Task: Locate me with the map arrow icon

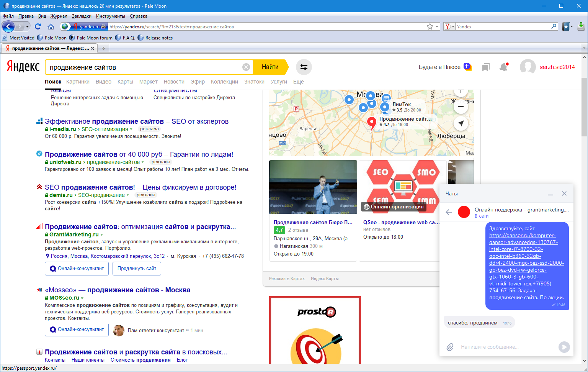Action: click(x=461, y=123)
